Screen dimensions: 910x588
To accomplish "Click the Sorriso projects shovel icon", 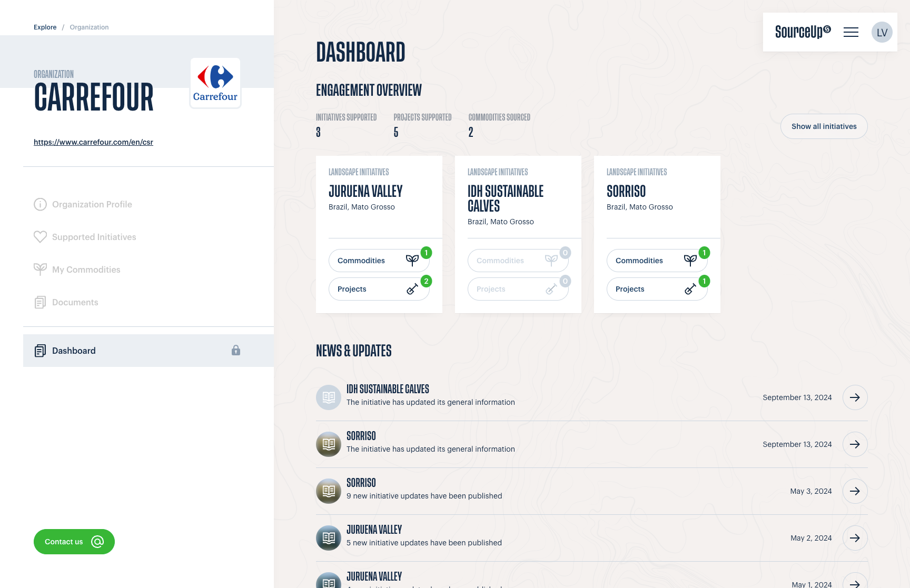I will [690, 288].
